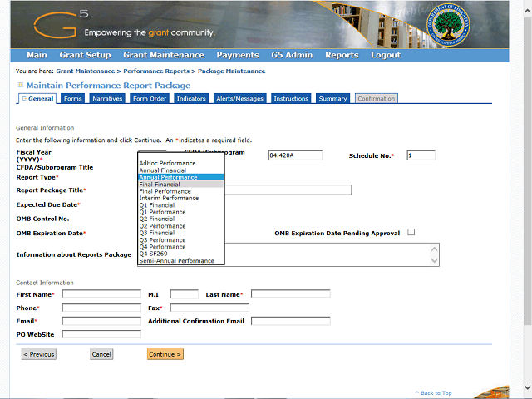Click down arrow in Information textarea scrollbar
This screenshot has width=532, height=399.
point(434,260)
